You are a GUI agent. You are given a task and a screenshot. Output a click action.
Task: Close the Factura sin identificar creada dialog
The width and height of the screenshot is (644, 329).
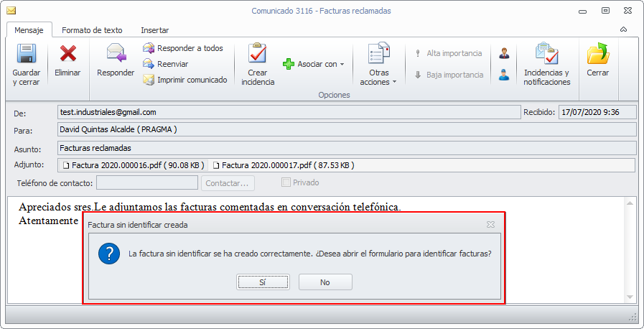490,224
